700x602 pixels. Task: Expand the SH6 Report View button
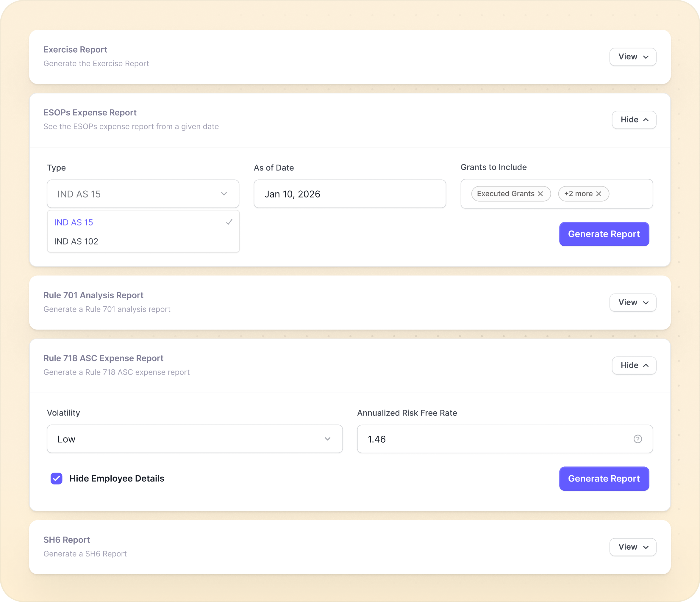[x=632, y=547]
